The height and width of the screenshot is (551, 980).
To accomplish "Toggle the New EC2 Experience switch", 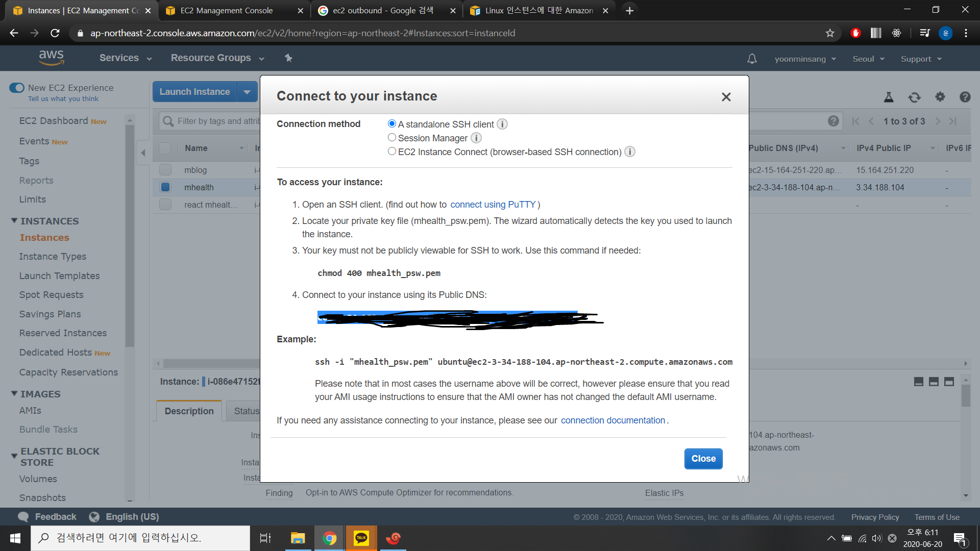I will pos(17,88).
